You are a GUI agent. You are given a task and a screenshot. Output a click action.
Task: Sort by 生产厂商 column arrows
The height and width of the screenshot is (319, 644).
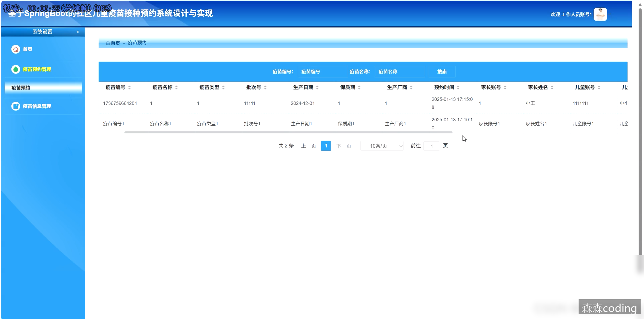coord(411,87)
